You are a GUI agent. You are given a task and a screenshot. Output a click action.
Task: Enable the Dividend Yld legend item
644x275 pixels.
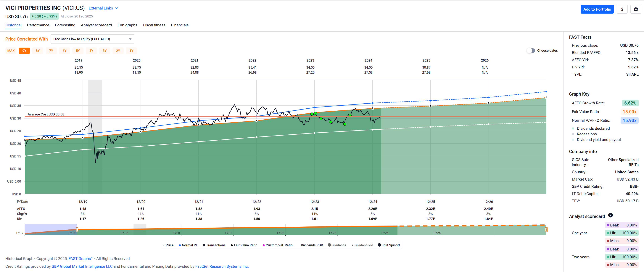tap(362, 245)
